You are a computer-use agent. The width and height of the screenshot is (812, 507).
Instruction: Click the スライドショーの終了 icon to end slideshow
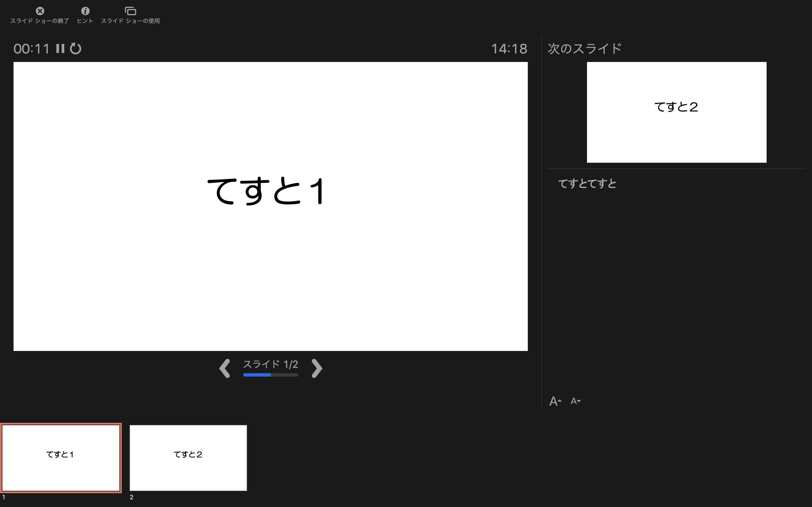(x=40, y=11)
